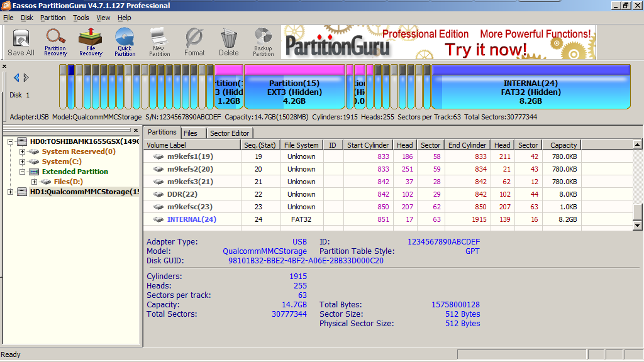Viewport: 644px width, 362px height.
Task: Go to the next disk arrow
Action: pos(26,77)
